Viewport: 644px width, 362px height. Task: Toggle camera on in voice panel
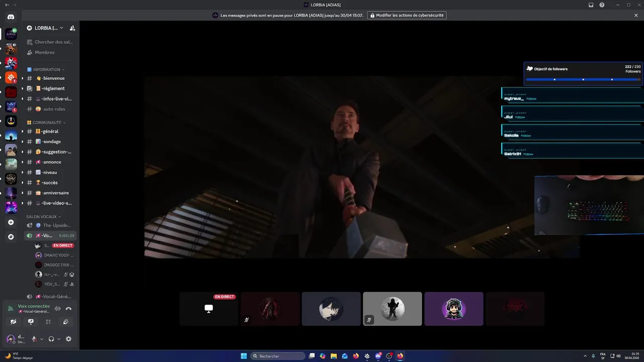point(13,322)
